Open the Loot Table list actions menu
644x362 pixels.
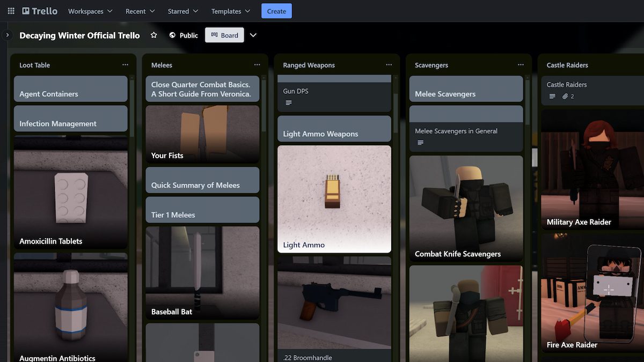coord(125,65)
